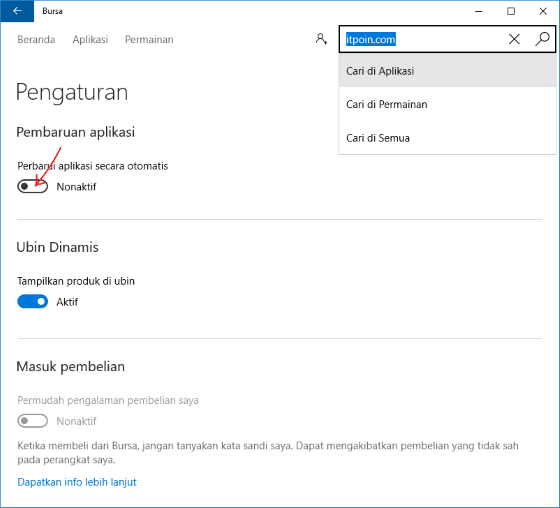
Task: Click the Pembaruan aplikasi heading
Action: point(75,132)
